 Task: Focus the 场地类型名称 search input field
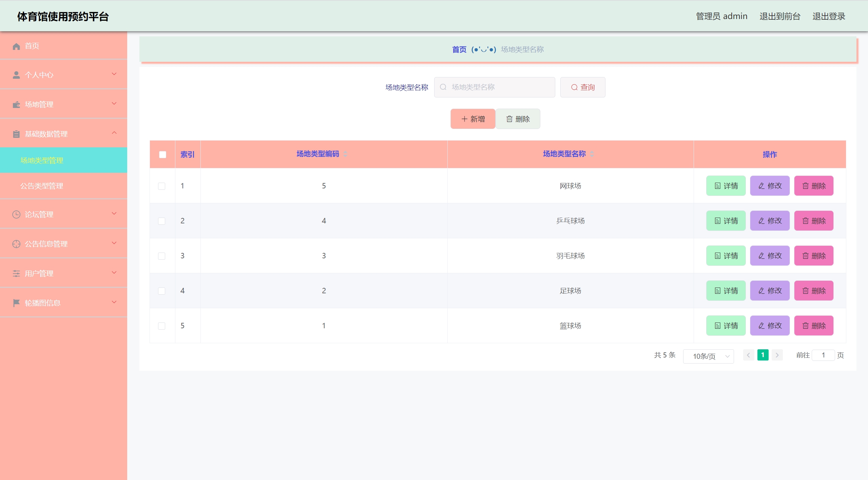pyautogui.click(x=499, y=87)
